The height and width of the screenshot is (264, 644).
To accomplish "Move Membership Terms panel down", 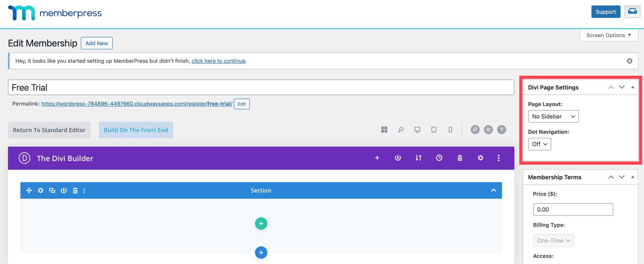I will click(x=622, y=177).
